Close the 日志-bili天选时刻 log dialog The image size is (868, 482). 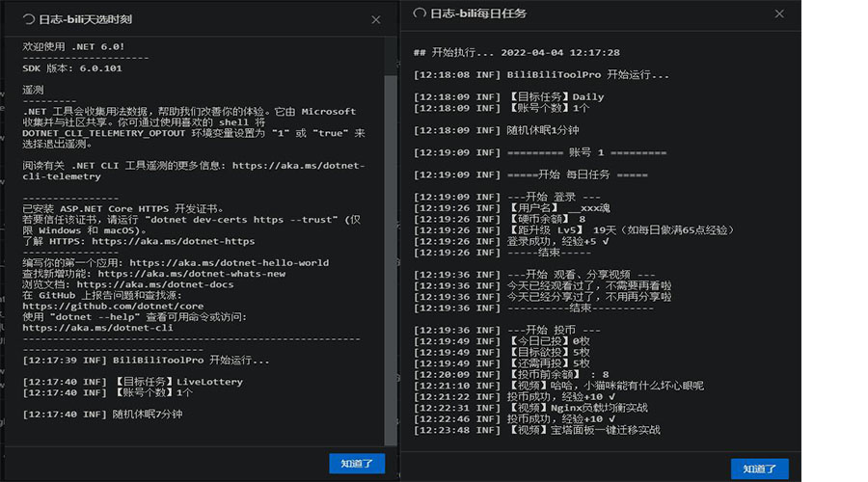(376, 20)
